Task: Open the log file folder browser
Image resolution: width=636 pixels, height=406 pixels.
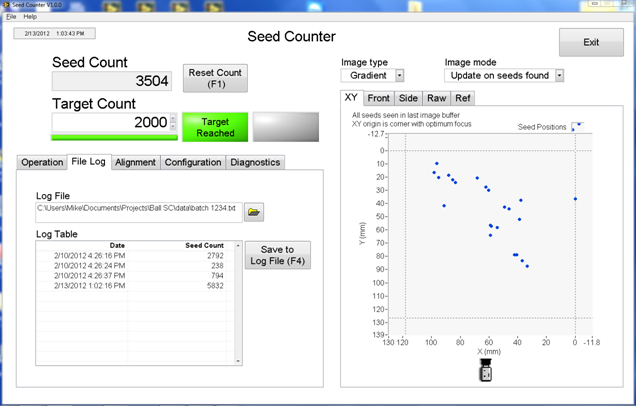Action: click(x=254, y=211)
